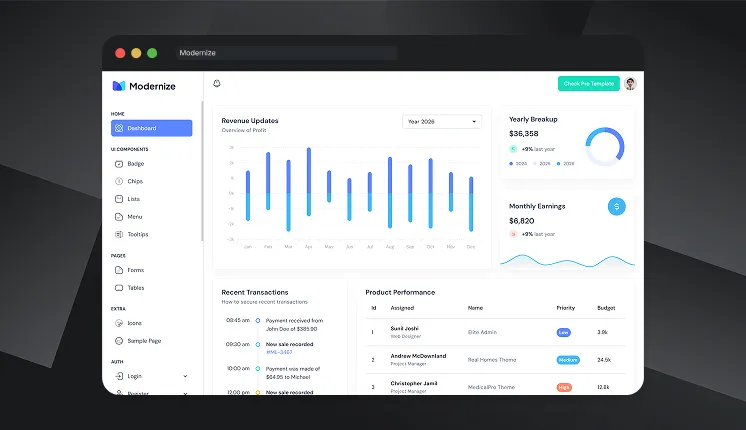Viewport: 746px width, 430px height.
Task: Open the #ML-3467 transaction link
Action: tap(279, 352)
